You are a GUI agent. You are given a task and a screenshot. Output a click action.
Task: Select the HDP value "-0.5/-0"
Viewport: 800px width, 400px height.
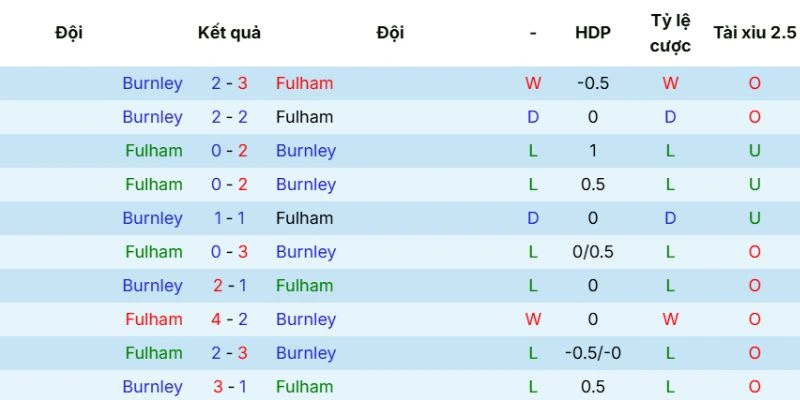click(592, 353)
